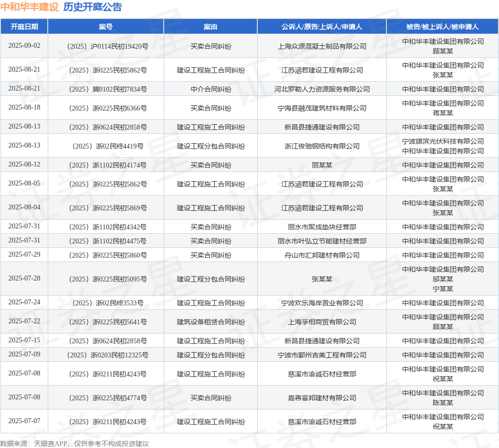The image size is (499, 448).
Task: Click defendant name 宁某某
Action: 442,289
